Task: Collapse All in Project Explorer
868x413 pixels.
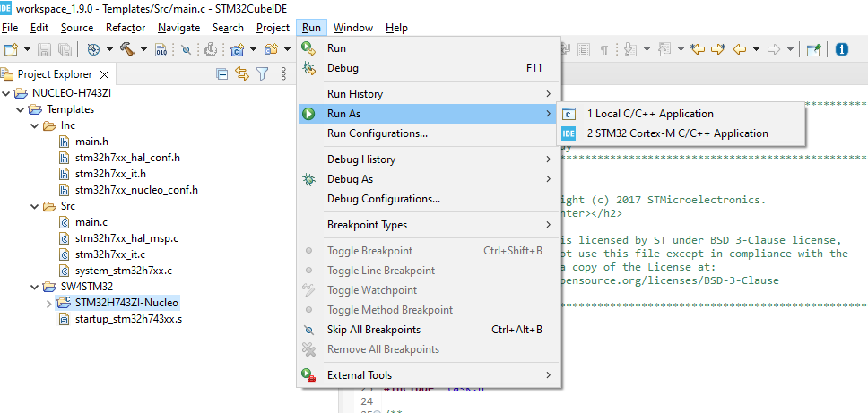Action: coord(222,74)
